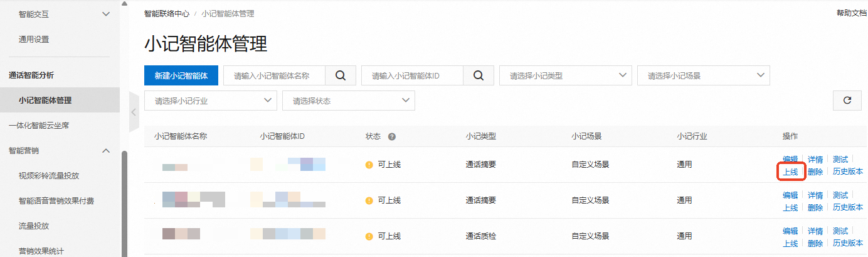Image resolution: width=868 pixels, height=257 pixels.
Task: Click 详情 in the second row
Action: click(815, 195)
